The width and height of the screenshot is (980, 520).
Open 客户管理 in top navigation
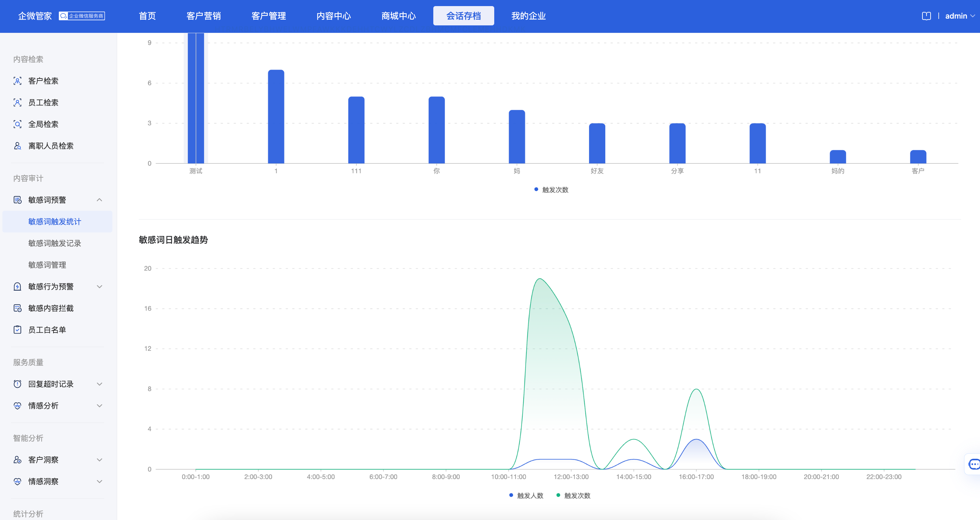click(268, 16)
